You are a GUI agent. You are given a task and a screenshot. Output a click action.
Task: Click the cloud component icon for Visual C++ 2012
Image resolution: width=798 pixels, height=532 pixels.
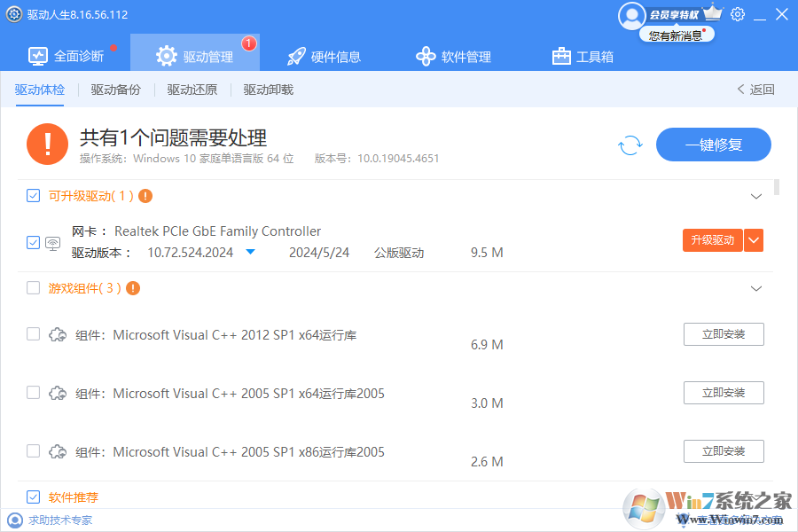[x=58, y=334]
